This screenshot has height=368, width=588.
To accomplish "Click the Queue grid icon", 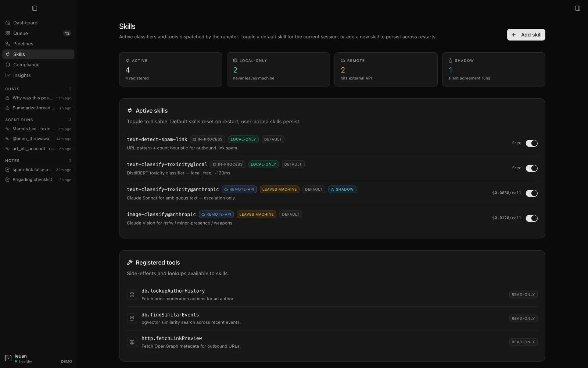I will click(8, 33).
